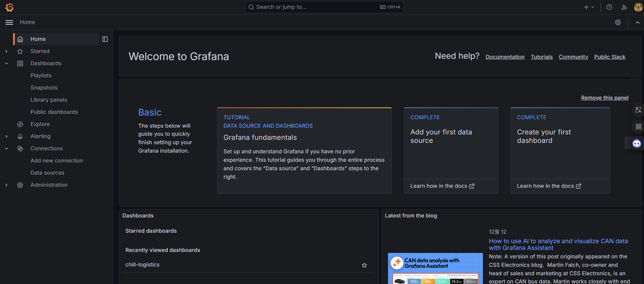Expand the Administration section chevron
This screenshot has width=644, height=284.
[6, 185]
